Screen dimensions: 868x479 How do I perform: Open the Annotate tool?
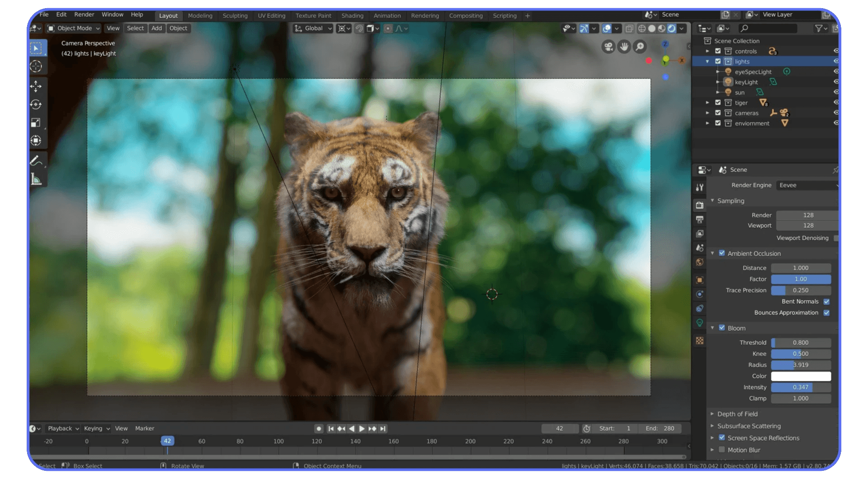36,160
